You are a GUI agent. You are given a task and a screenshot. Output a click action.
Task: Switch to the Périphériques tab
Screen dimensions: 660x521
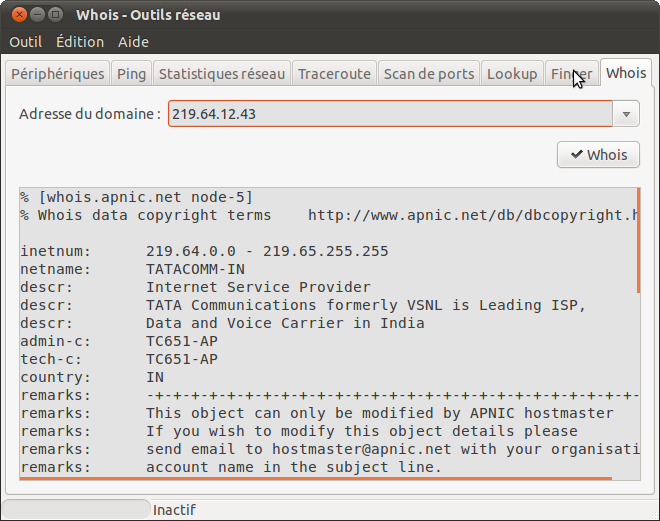click(x=58, y=74)
